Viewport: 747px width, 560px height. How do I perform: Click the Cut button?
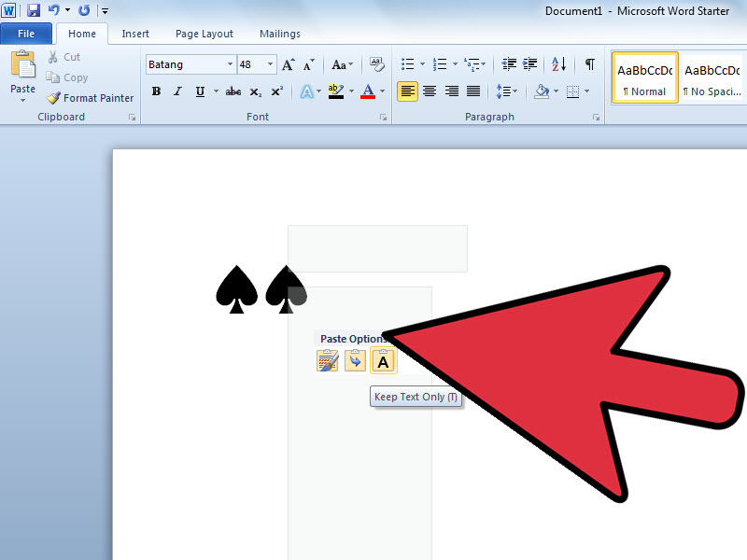(x=64, y=57)
